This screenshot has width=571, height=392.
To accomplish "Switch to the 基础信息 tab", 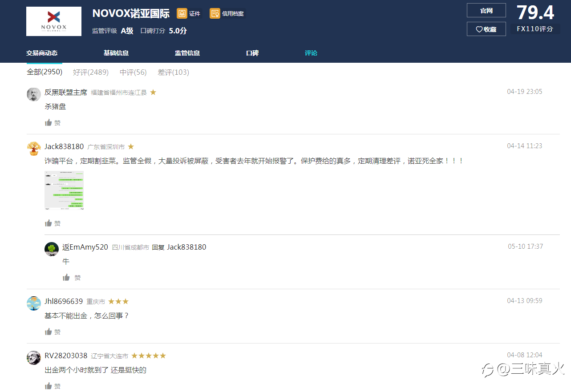I will [116, 53].
